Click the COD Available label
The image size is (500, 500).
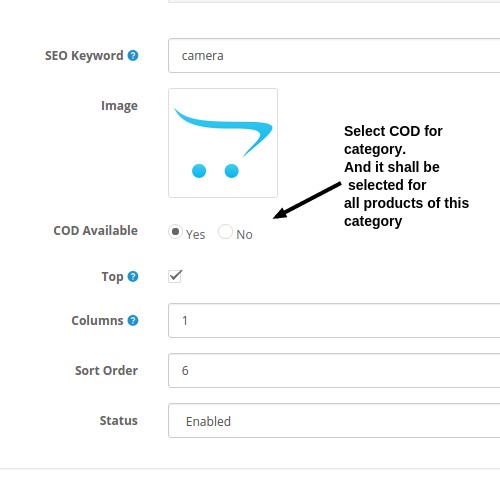[x=95, y=230]
